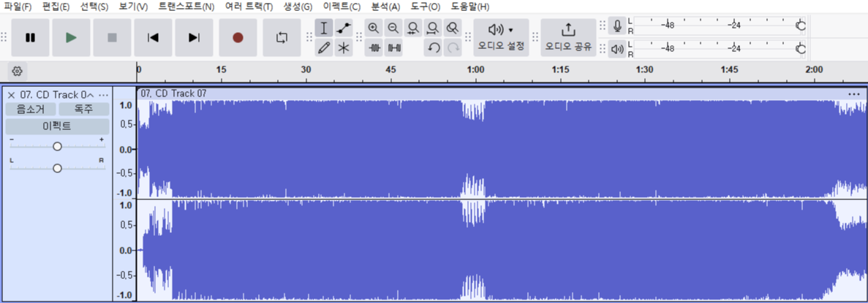This screenshot has height=303, width=868.
Task: Open the 보기(V) menu
Action: click(133, 7)
